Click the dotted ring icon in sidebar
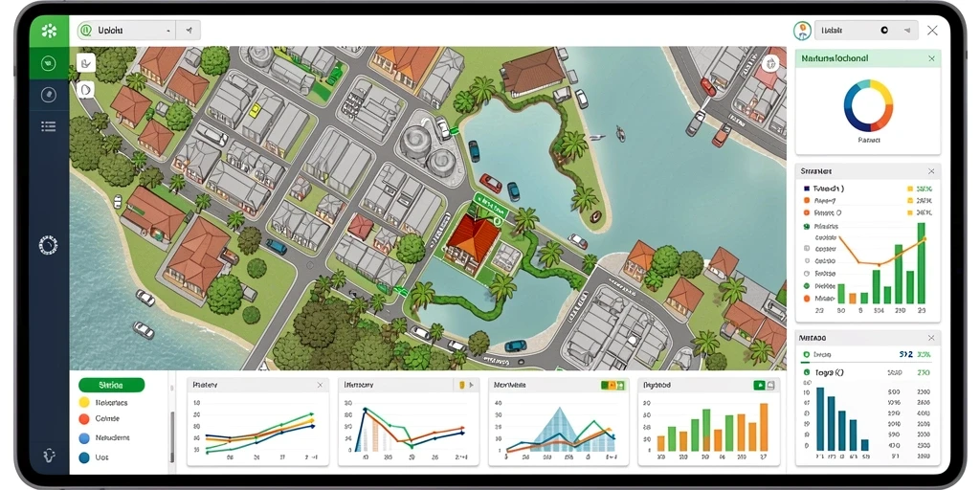 pos(49,245)
